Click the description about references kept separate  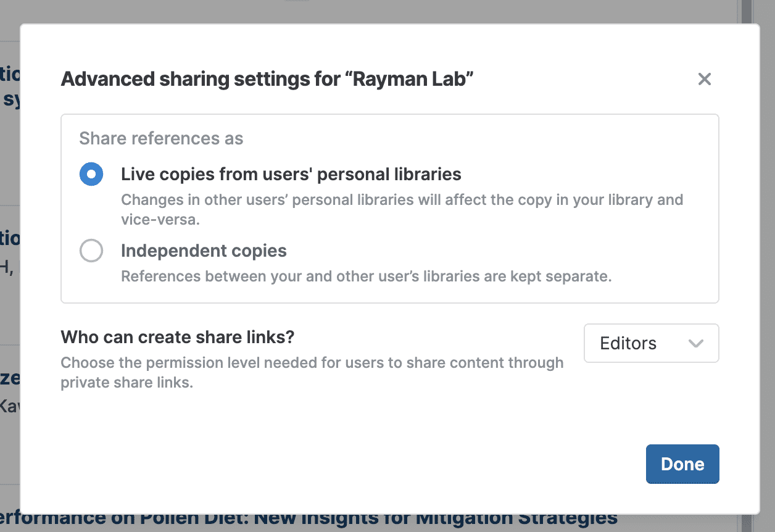click(x=366, y=276)
